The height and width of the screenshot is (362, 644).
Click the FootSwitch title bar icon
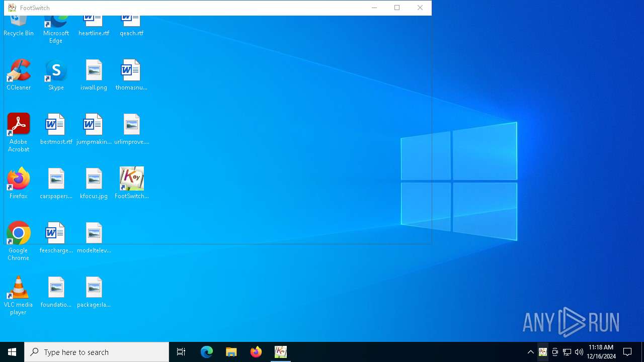point(12,8)
